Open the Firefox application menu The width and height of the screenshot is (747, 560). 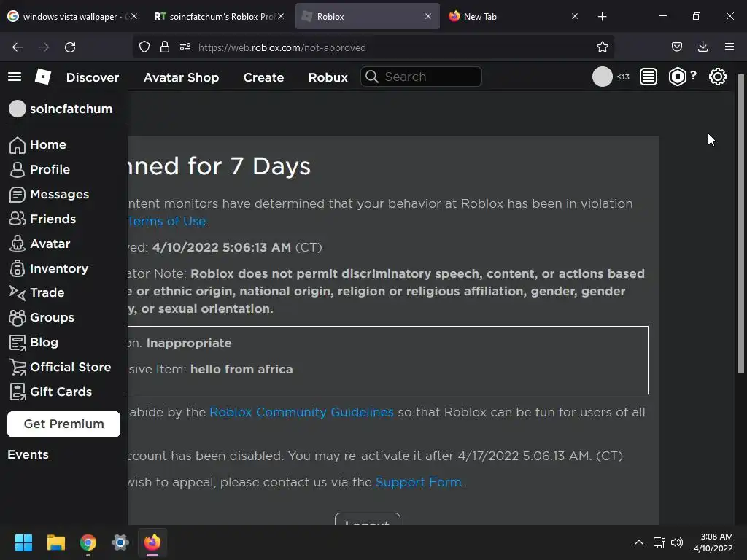tap(729, 47)
